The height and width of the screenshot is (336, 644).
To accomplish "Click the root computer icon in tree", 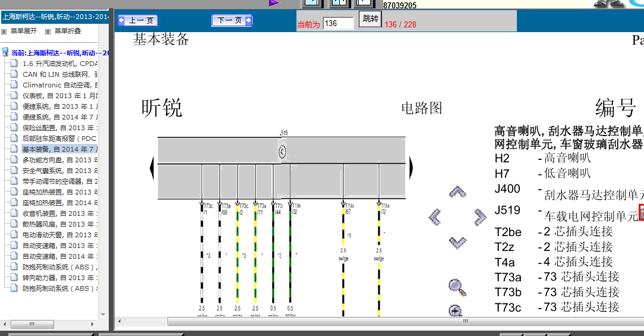I will [x=5, y=52].
